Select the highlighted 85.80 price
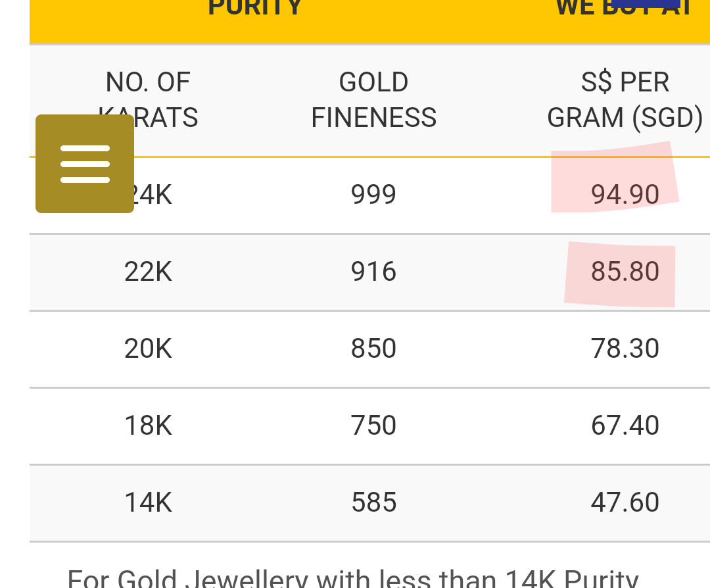Viewport: 710px width, 588px height. (x=625, y=272)
